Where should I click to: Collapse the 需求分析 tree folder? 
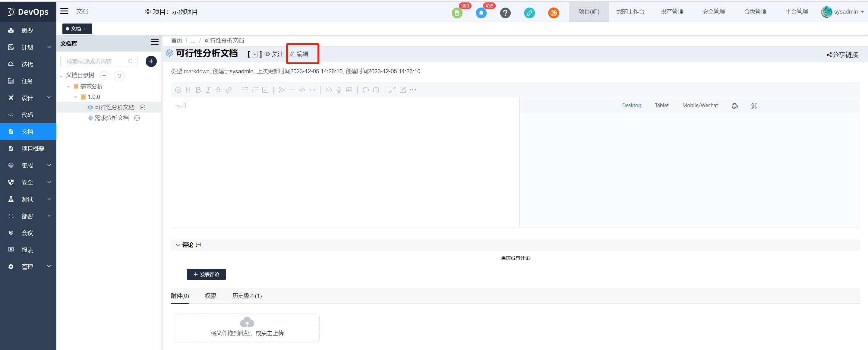point(68,87)
